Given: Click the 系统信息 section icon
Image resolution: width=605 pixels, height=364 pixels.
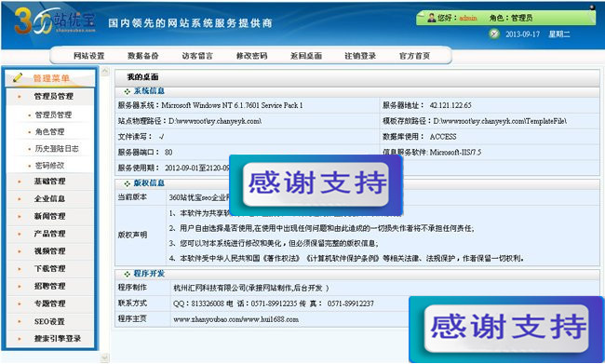Looking at the screenshot, I should click(127, 91).
